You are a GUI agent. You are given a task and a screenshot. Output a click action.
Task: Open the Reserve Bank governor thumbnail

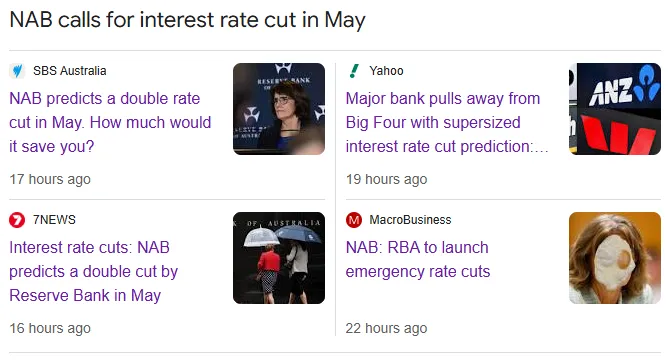click(x=279, y=109)
